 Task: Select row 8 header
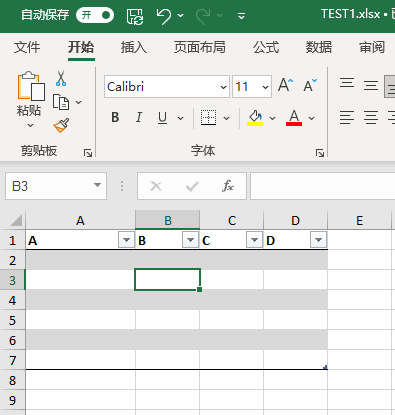[x=12, y=380]
